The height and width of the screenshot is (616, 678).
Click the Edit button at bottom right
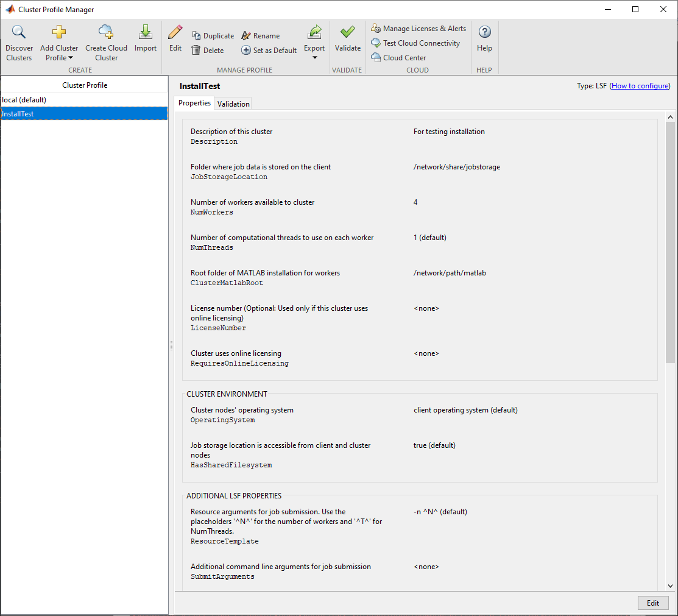coord(653,603)
